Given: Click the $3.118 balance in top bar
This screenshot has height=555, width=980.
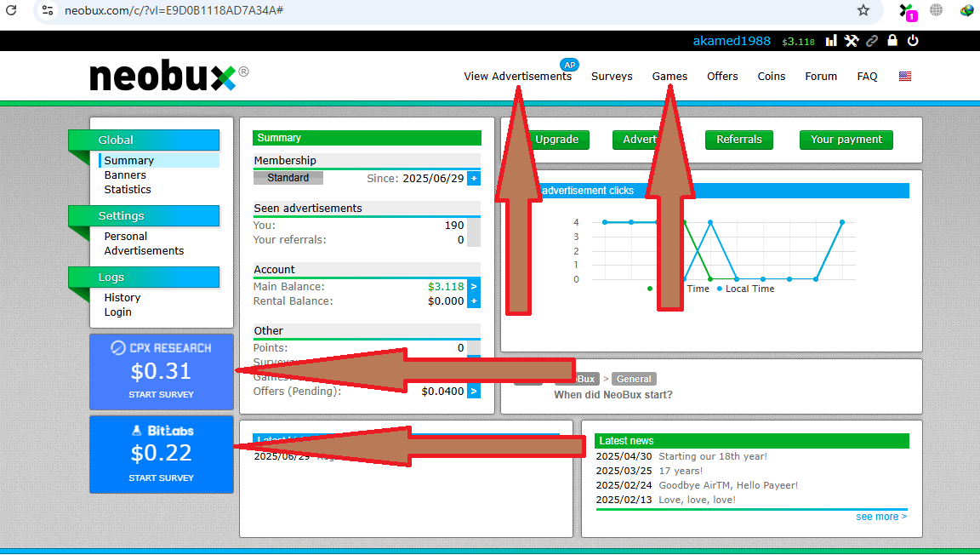Looking at the screenshot, I should [798, 42].
